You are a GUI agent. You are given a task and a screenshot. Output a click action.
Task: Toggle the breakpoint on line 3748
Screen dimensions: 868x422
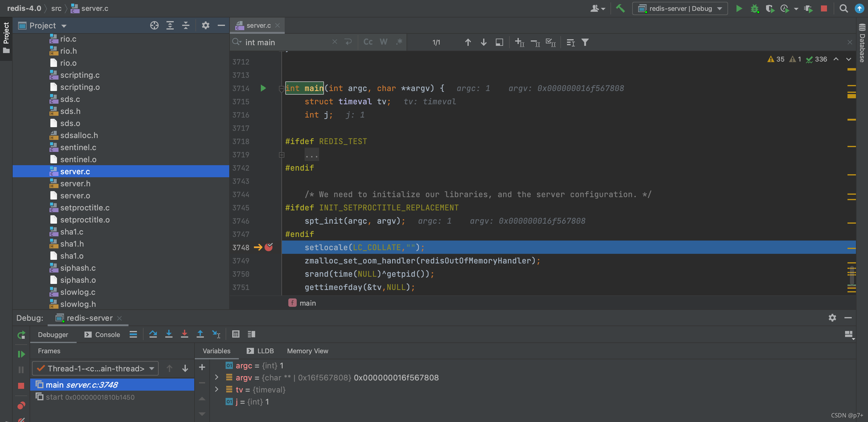pos(268,247)
